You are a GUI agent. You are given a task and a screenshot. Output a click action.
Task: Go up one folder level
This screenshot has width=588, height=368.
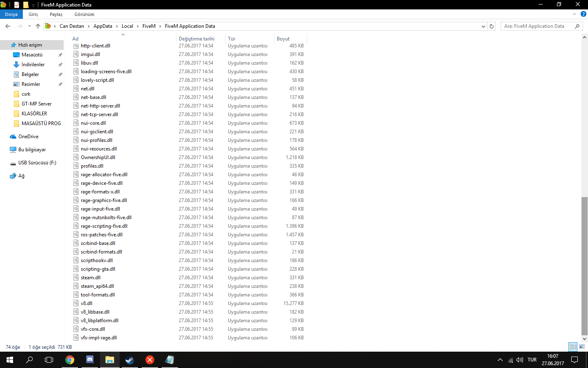click(x=38, y=26)
